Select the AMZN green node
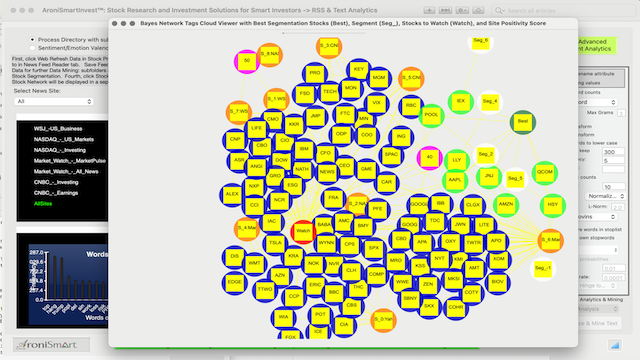Screen dimensions: 640x360 click(506, 204)
